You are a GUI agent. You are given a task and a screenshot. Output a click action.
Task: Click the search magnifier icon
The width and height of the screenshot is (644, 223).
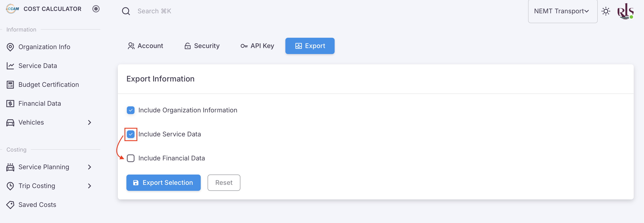click(x=126, y=11)
